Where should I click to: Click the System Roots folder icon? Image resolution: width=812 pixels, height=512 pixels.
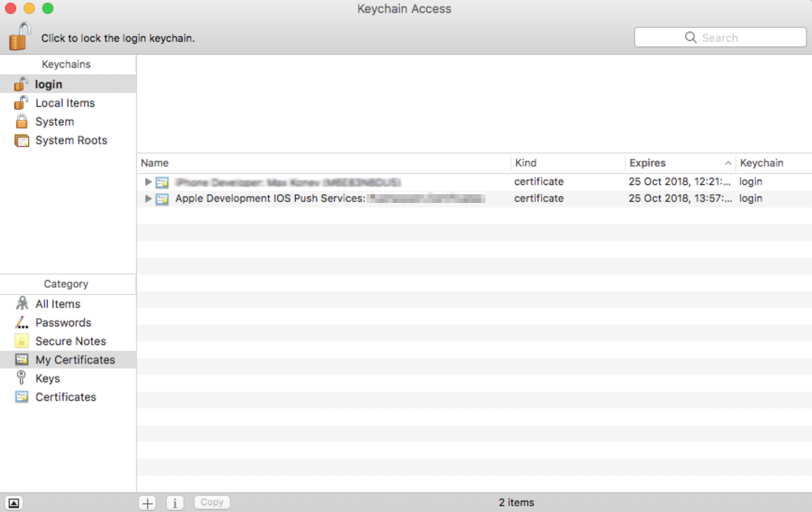tap(22, 140)
